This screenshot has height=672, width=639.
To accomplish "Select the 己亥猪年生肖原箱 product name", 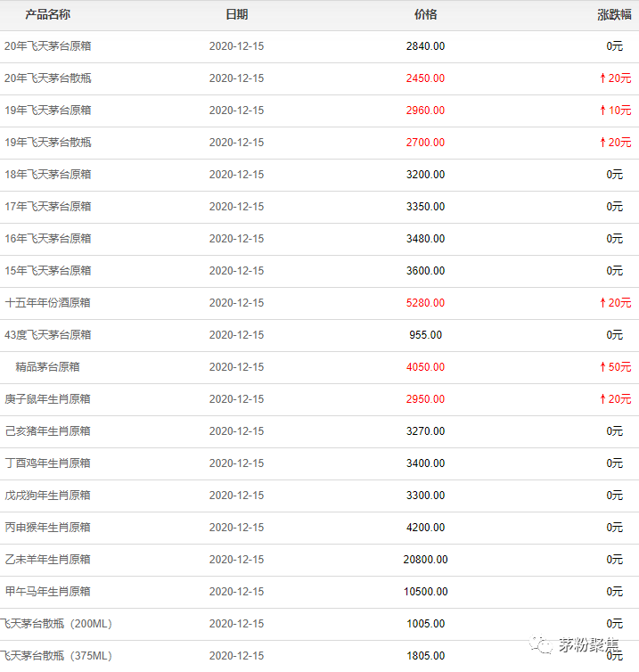I will (x=47, y=431).
